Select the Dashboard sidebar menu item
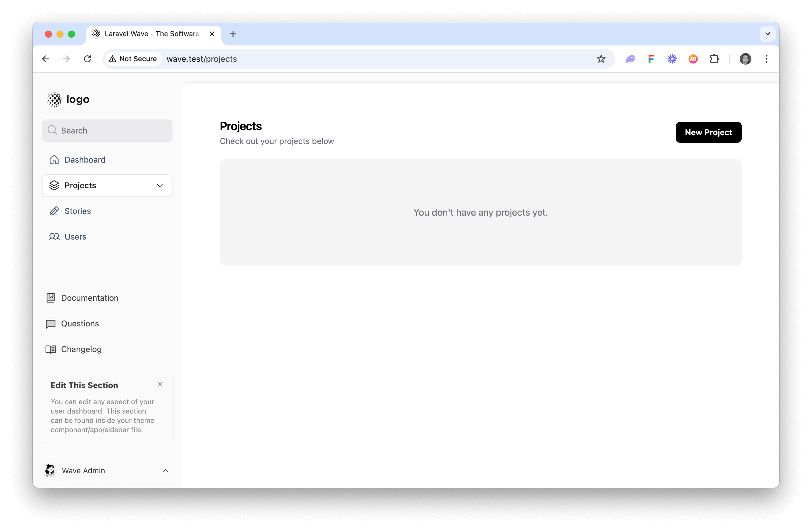Image resolution: width=812 pixels, height=531 pixels. (x=85, y=159)
